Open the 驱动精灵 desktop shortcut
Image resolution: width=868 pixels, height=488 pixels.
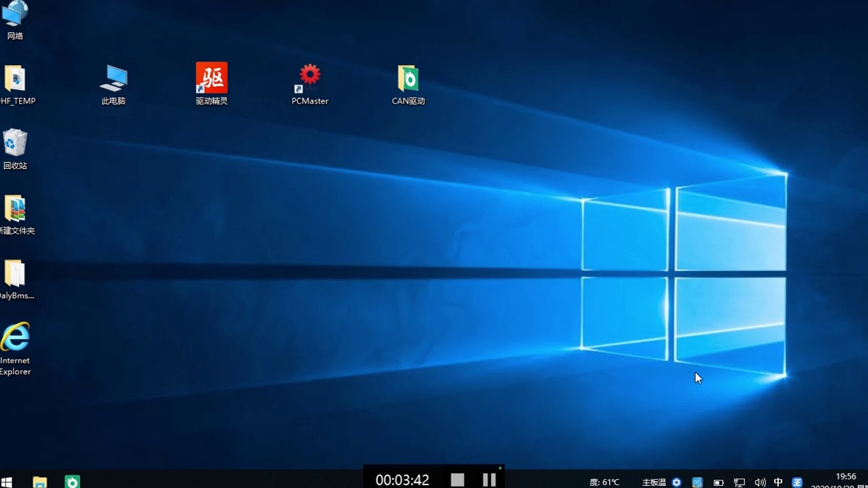(x=212, y=84)
